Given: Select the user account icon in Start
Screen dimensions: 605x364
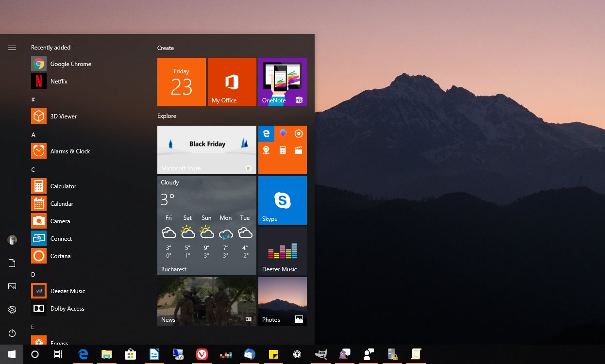Looking at the screenshot, I should point(12,239).
